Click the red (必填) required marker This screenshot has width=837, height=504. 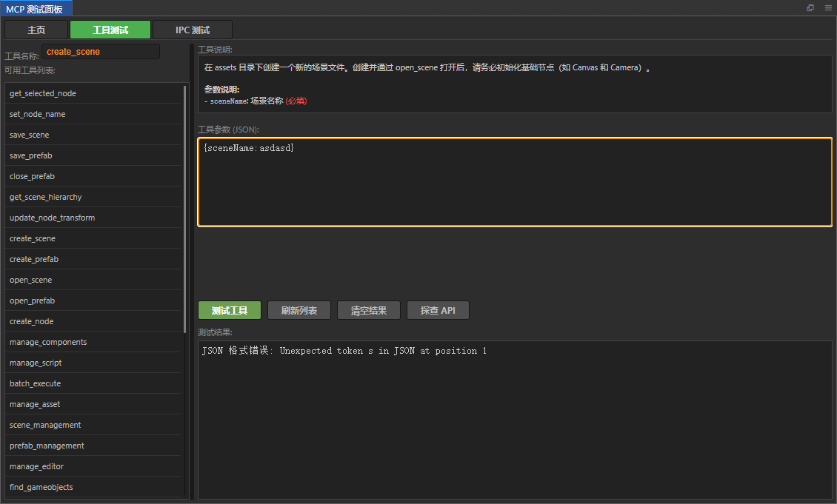point(296,101)
